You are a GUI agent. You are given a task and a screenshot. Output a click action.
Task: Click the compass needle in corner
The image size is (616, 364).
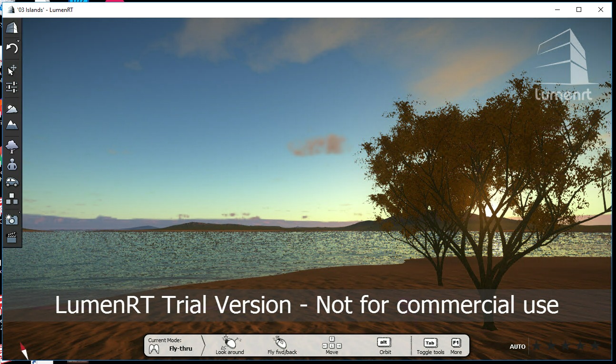[x=24, y=351]
